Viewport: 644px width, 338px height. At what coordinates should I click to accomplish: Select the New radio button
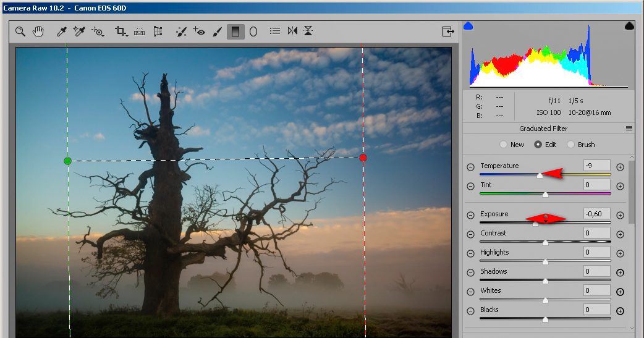click(x=504, y=145)
